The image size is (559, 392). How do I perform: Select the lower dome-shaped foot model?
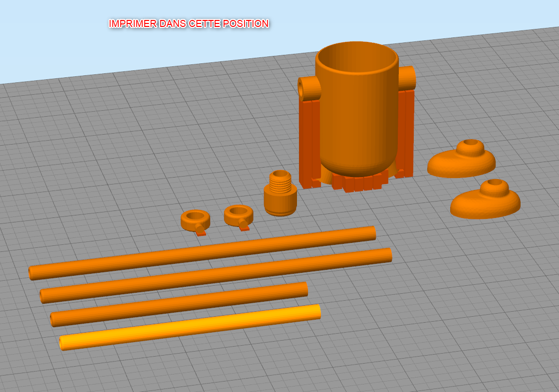point(485,199)
